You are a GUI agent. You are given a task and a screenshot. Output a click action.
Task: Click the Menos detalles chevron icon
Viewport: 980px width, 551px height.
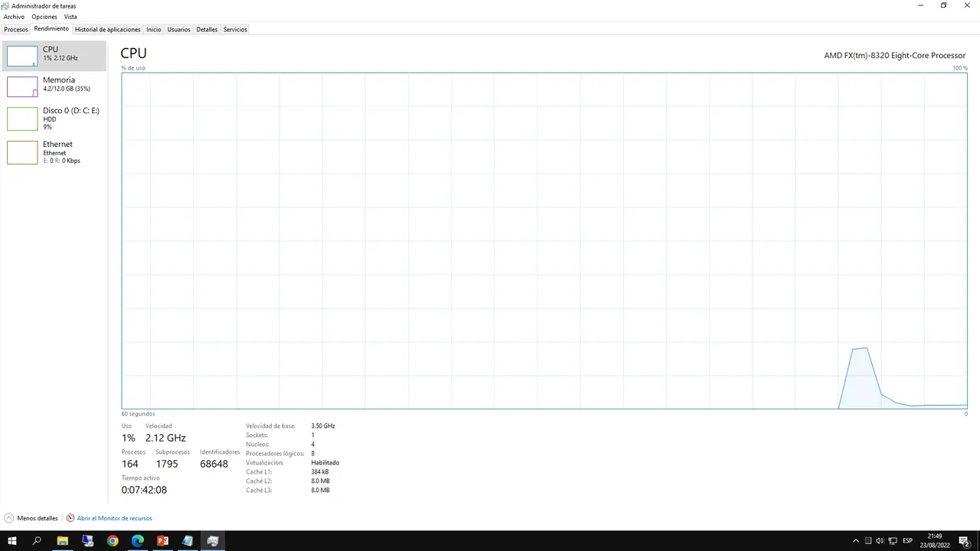click(9, 518)
